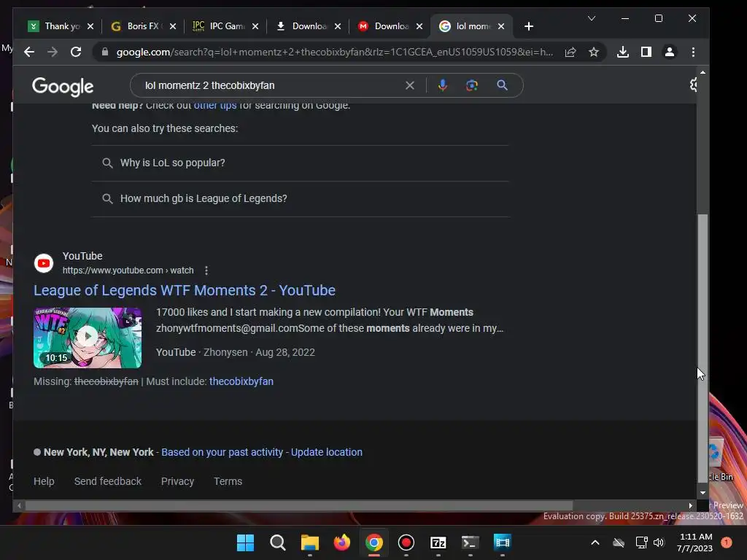The image size is (747, 560).
Task: Click the YouTube favicon in result
Action: point(44,263)
